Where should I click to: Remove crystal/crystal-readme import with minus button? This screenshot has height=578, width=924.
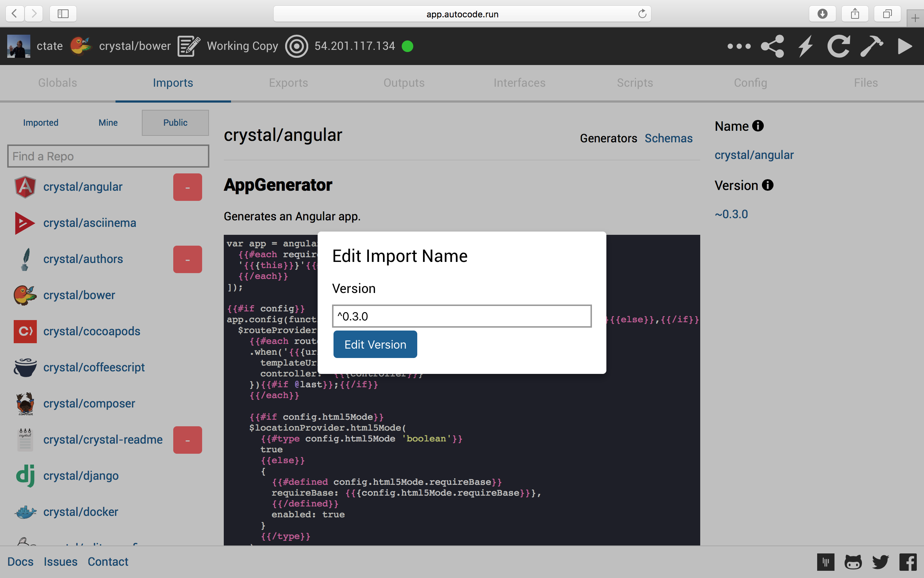pyautogui.click(x=187, y=440)
